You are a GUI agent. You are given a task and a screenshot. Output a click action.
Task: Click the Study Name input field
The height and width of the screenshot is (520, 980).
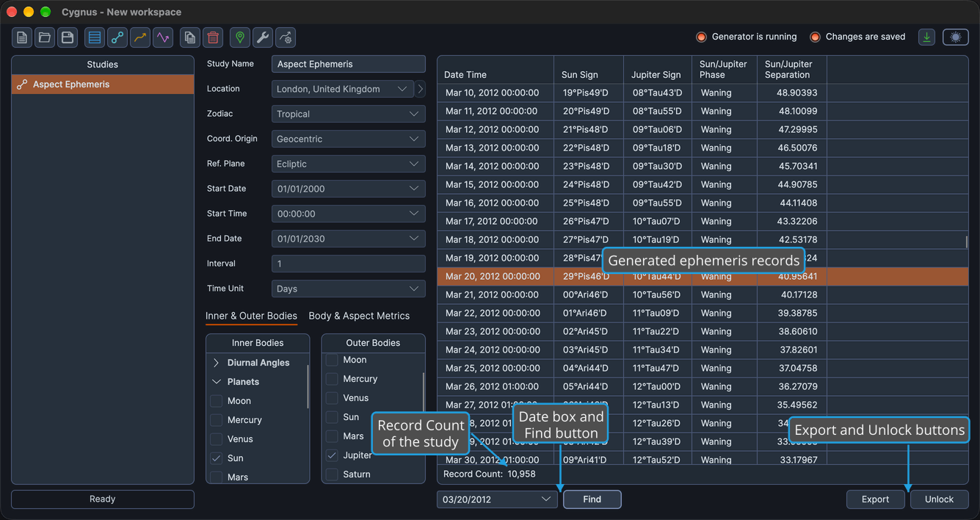[349, 64]
